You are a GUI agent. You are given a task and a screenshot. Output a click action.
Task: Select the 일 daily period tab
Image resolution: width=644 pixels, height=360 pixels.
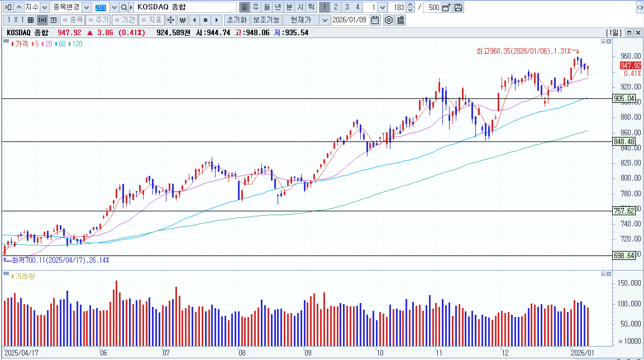pyautogui.click(x=245, y=7)
